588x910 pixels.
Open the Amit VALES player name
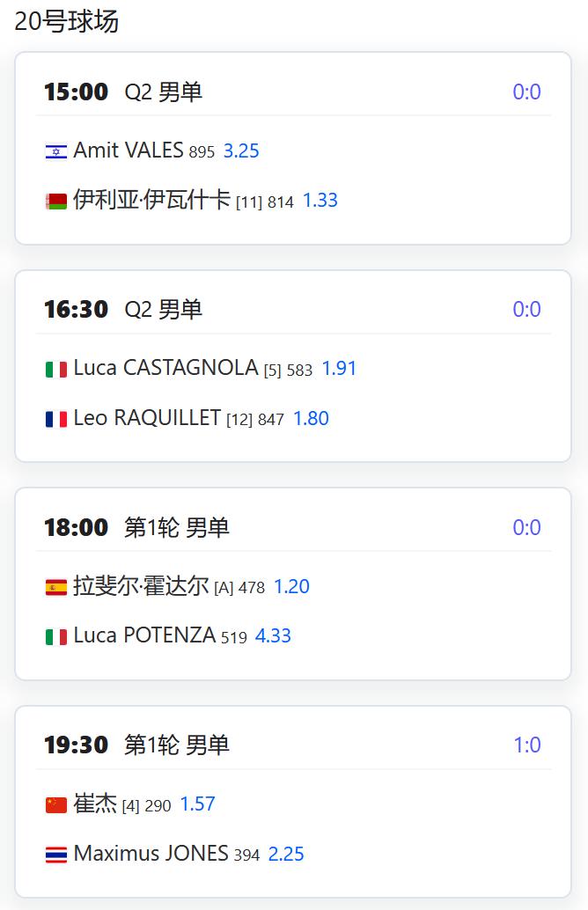click(129, 150)
